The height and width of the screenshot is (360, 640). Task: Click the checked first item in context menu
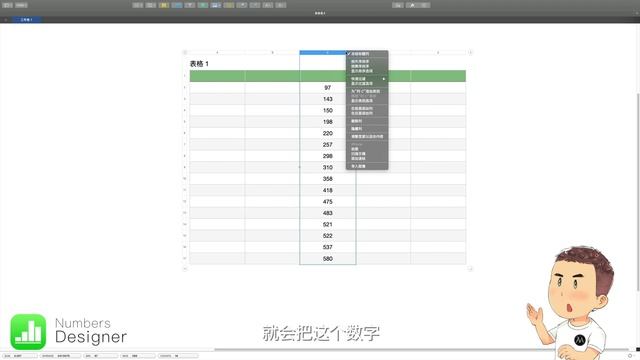(x=367, y=54)
